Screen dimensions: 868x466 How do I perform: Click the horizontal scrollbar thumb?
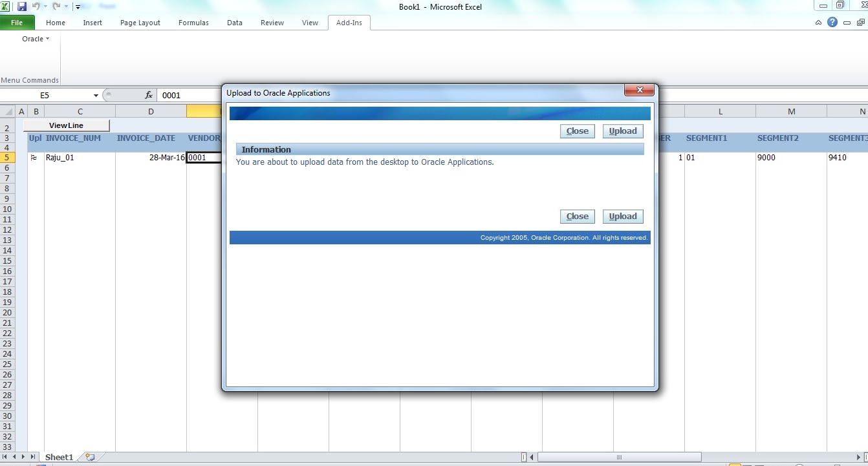(x=620, y=458)
